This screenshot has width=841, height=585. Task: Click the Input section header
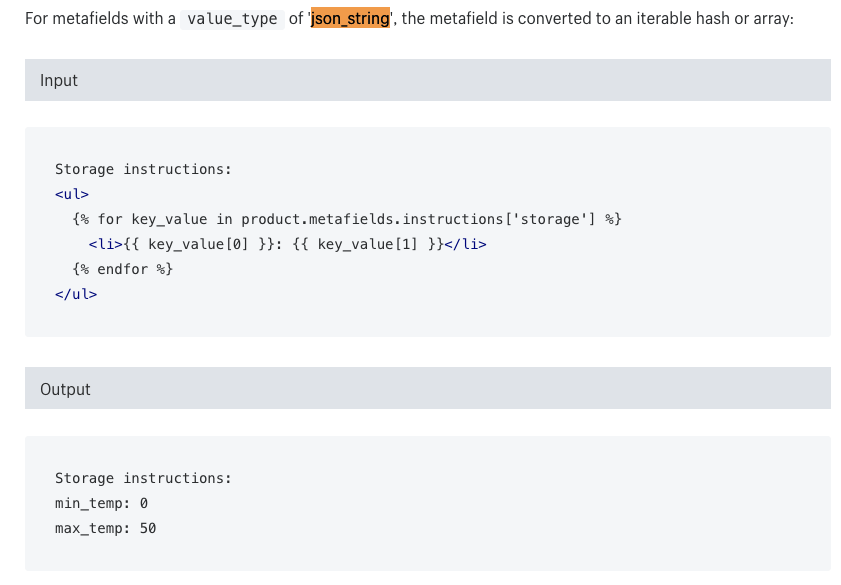pos(59,80)
